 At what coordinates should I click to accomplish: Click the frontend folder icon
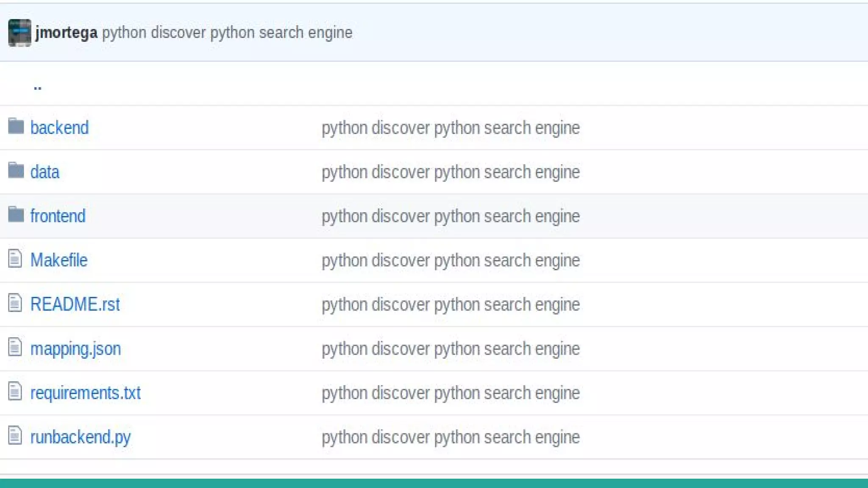(x=16, y=215)
